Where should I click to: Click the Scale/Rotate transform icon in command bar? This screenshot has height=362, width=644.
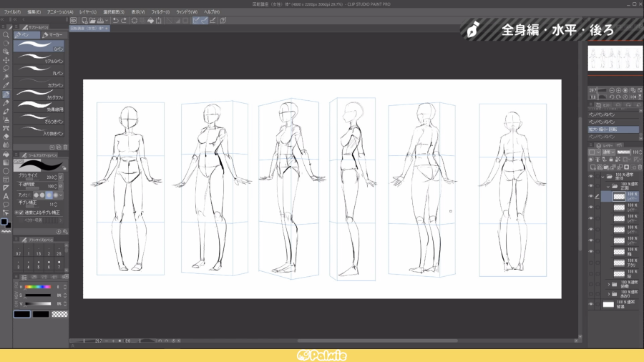(x=159, y=21)
